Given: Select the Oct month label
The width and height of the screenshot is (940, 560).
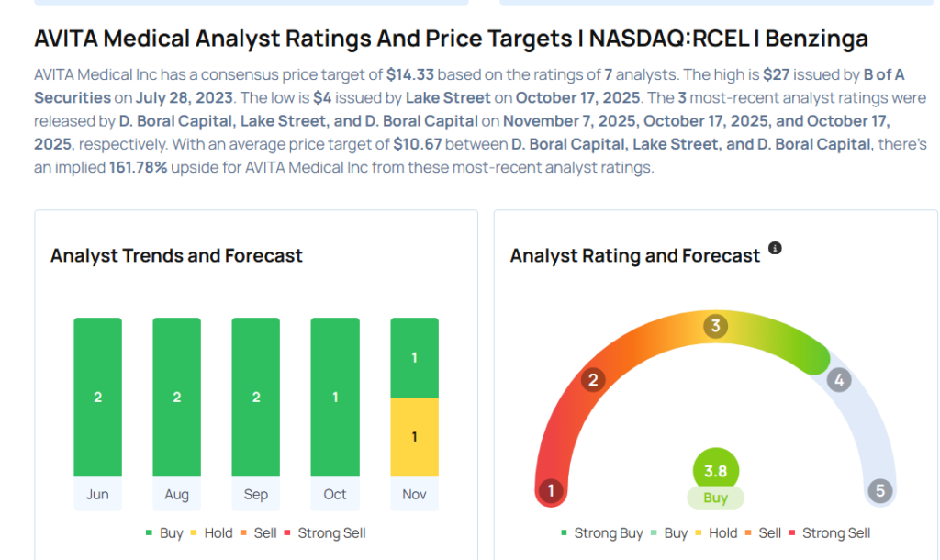Looking at the screenshot, I should (x=335, y=494).
